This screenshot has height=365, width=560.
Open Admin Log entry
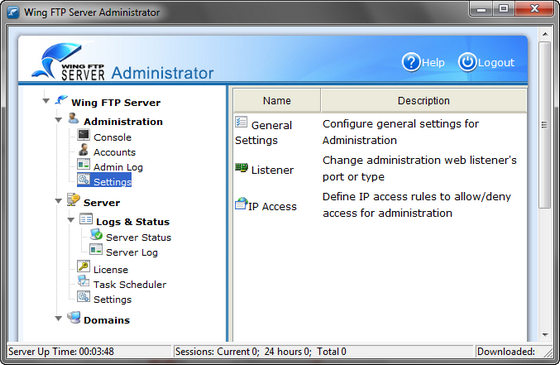[x=118, y=167]
